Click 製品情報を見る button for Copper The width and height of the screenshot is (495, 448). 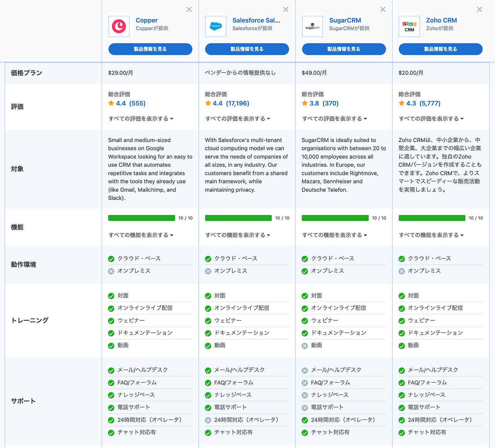tap(150, 49)
